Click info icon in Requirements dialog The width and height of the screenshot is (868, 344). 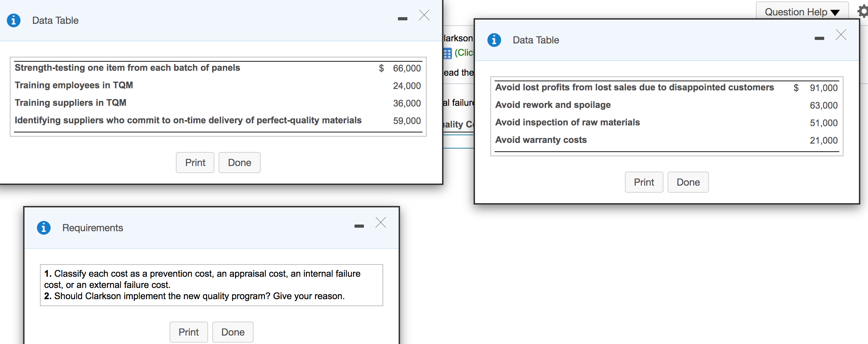(44, 228)
